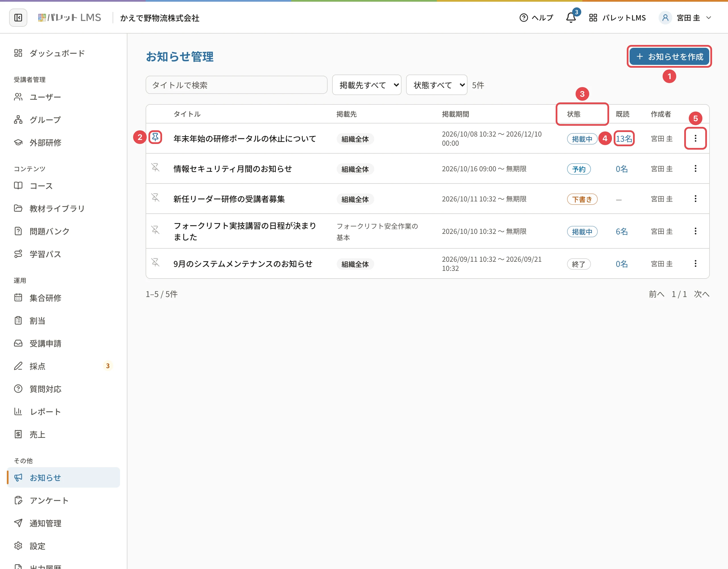Pin the 新任リーダー研修の受講者募集 notice
This screenshot has width=728, height=569.
pyautogui.click(x=155, y=197)
